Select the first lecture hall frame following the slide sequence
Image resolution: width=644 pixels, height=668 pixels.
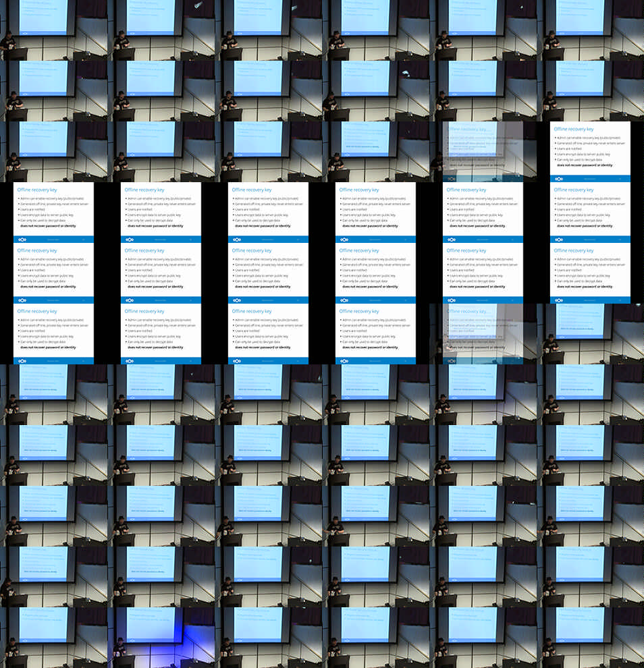point(590,334)
